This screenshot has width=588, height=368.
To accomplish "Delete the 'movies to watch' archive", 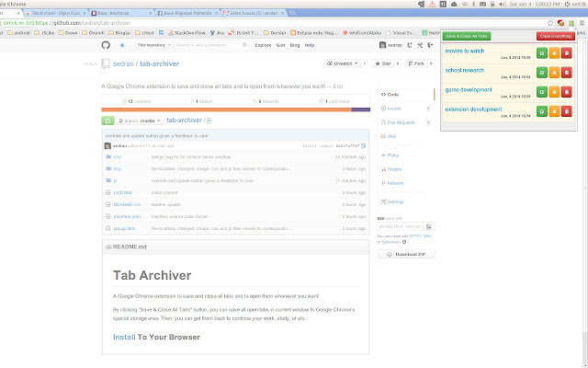I will (566, 53).
